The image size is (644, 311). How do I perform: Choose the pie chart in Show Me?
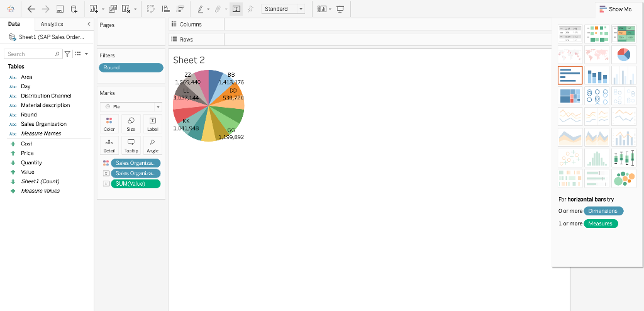point(624,54)
